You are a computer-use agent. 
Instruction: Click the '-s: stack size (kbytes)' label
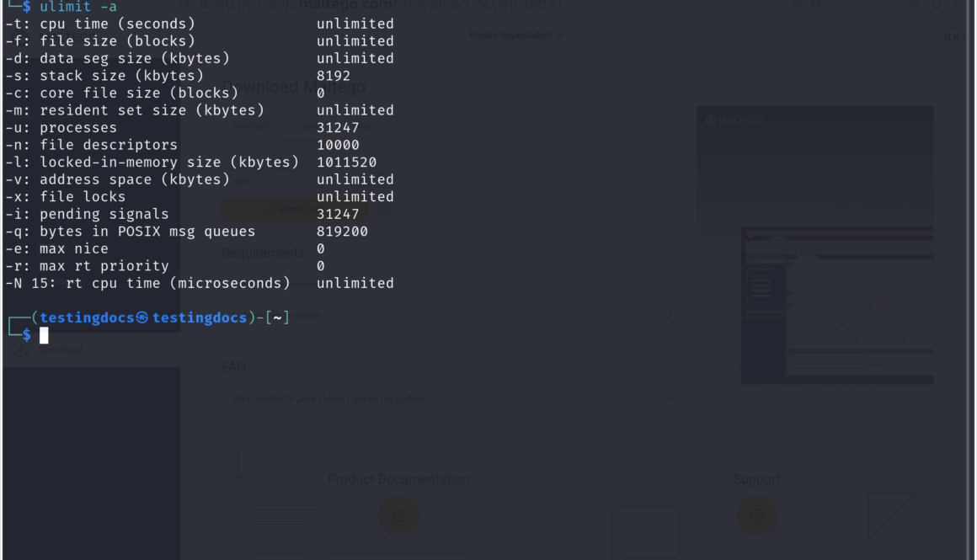pyautogui.click(x=104, y=76)
